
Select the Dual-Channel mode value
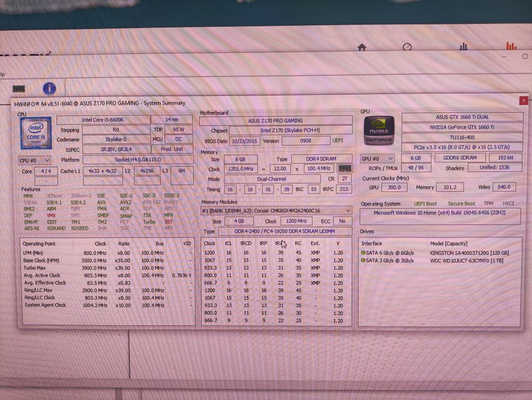tap(272, 179)
